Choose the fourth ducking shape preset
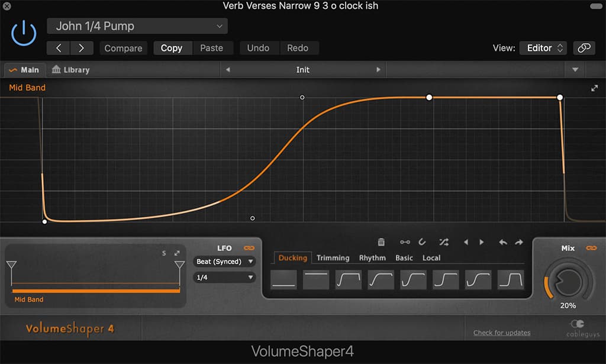 (x=381, y=280)
